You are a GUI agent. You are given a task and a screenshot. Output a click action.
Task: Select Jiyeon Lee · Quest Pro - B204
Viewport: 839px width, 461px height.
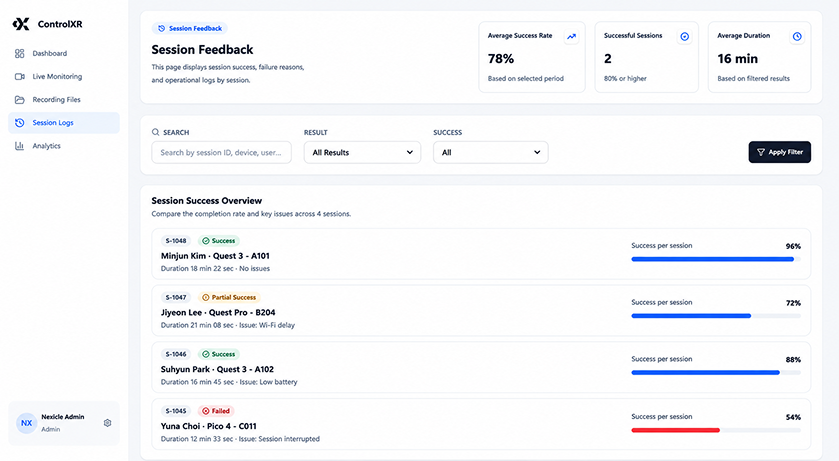(x=218, y=313)
